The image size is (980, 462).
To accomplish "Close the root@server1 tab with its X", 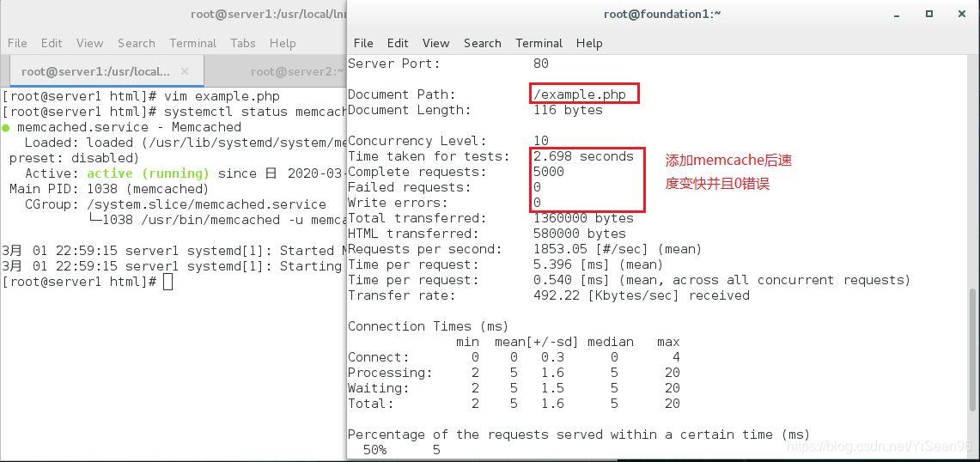I will pos(185,71).
